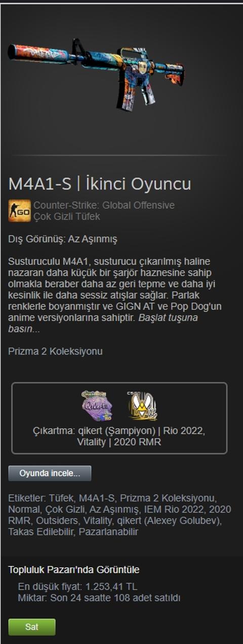Click the Çok Gizli Tüfek rarity label
Image resolution: width=243 pixels, height=644 pixels.
pos(67,216)
